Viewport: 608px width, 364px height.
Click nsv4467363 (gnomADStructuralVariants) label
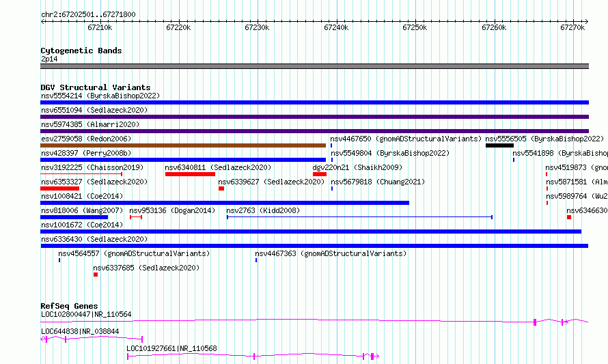tap(331, 253)
